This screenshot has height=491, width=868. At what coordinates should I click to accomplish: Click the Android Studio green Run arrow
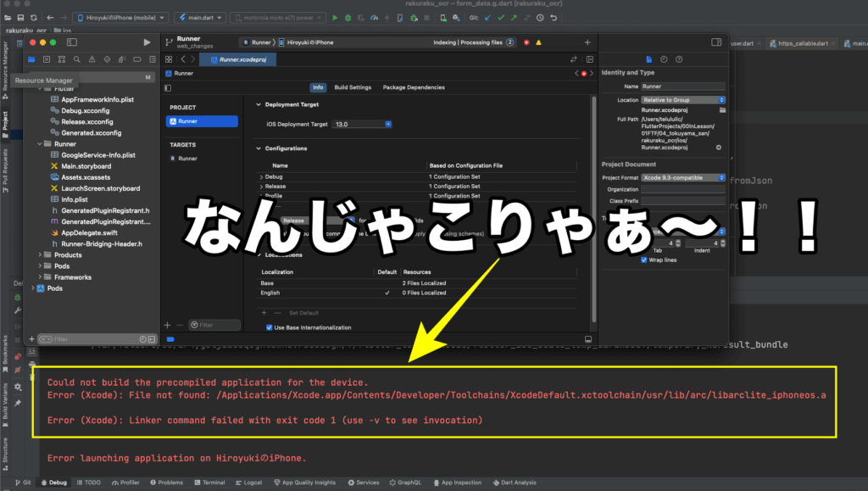[335, 17]
